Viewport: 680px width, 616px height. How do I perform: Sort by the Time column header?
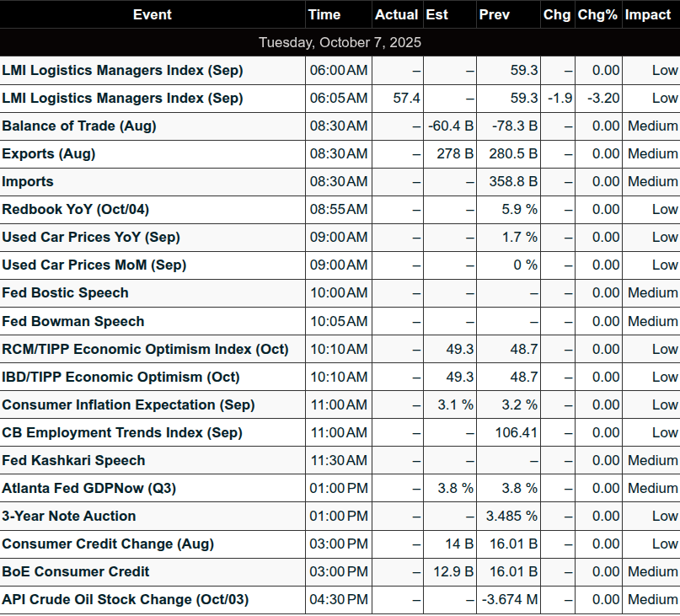pos(324,14)
